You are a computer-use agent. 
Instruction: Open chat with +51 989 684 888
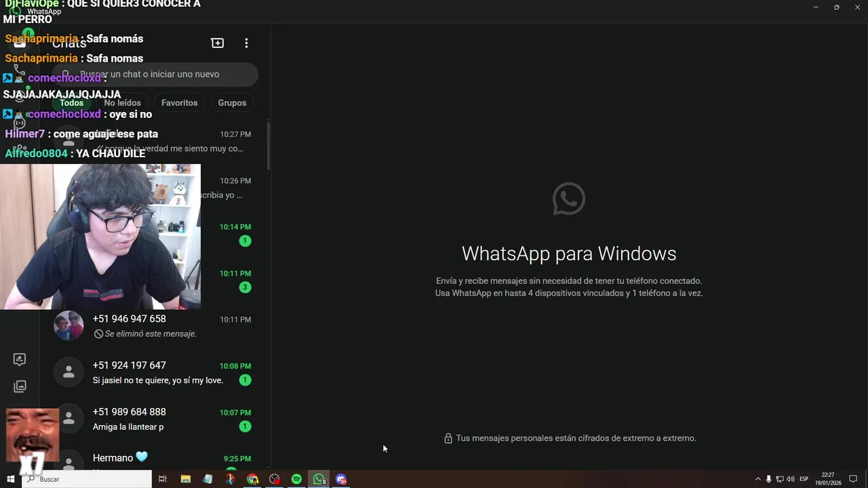(155, 419)
